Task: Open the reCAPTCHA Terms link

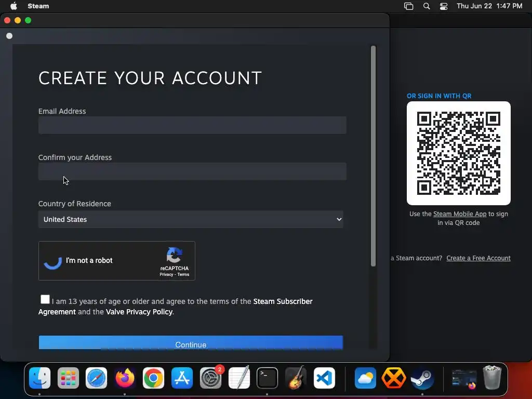Action: 183,274
